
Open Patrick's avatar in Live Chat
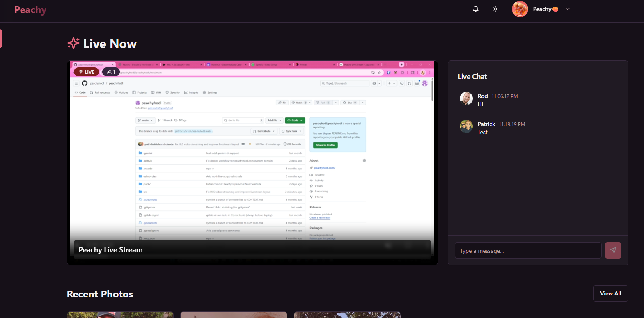pyautogui.click(x=466, y=126)
